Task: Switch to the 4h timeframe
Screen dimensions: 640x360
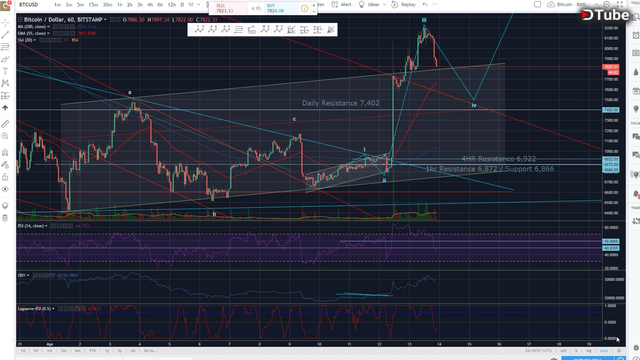Action: pyautogui.click(x=150, y=4)
